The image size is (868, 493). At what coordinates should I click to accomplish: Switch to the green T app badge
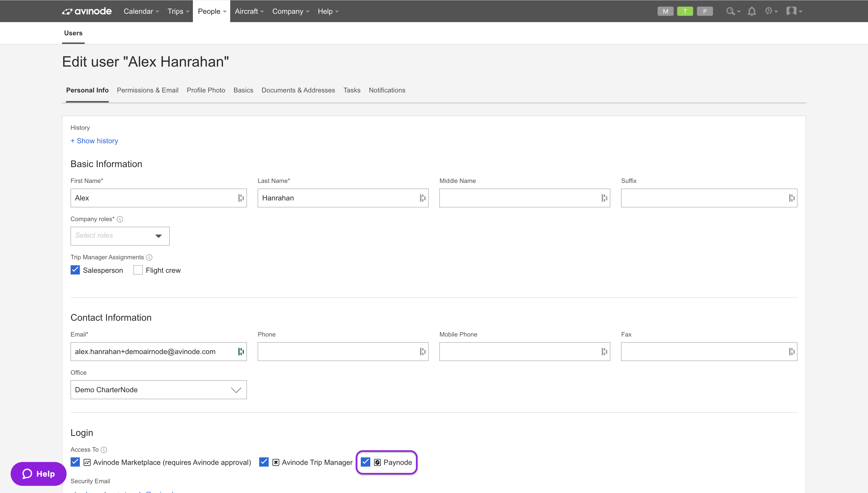pos(685,11)
